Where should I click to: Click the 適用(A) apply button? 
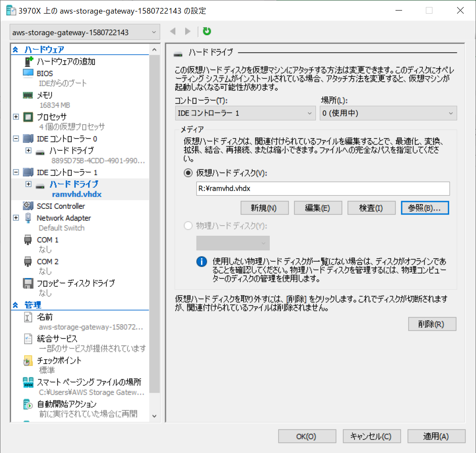click(x=436, y=436)
